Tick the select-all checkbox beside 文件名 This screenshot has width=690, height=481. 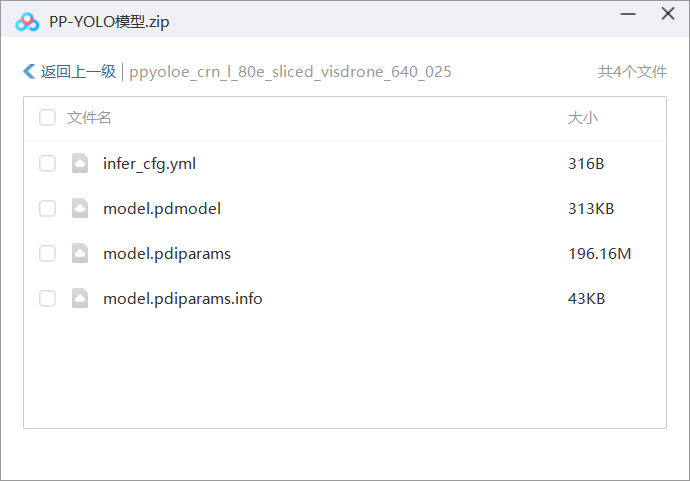coord(47,117)
